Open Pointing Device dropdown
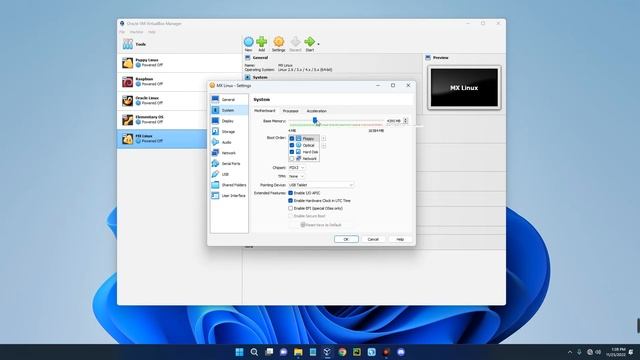Image resolution: width=640 pixels, height=360 pixels. click(x=321, y=185)
